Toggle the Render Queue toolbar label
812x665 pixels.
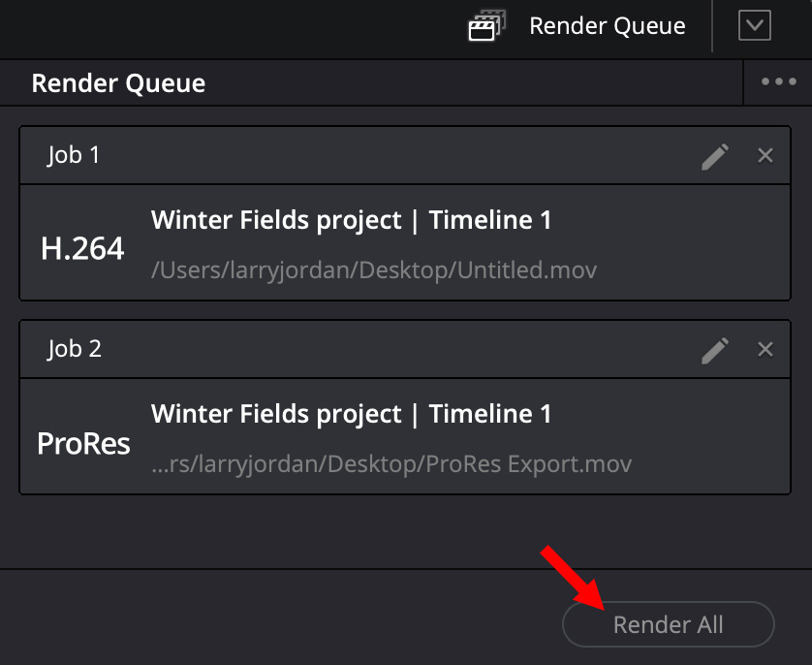coord(607,26)
